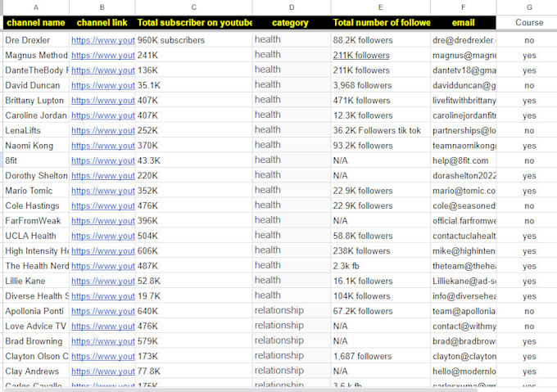557x392 pixels.
Task: Click the 'channel link' header cell
Action: [102, 23]
